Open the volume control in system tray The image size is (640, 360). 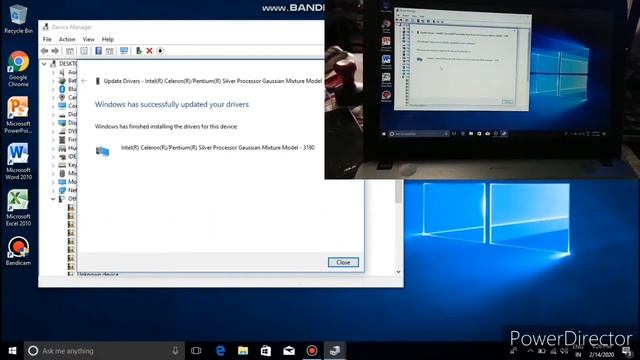pyautogui.click(x=564, y=351)
